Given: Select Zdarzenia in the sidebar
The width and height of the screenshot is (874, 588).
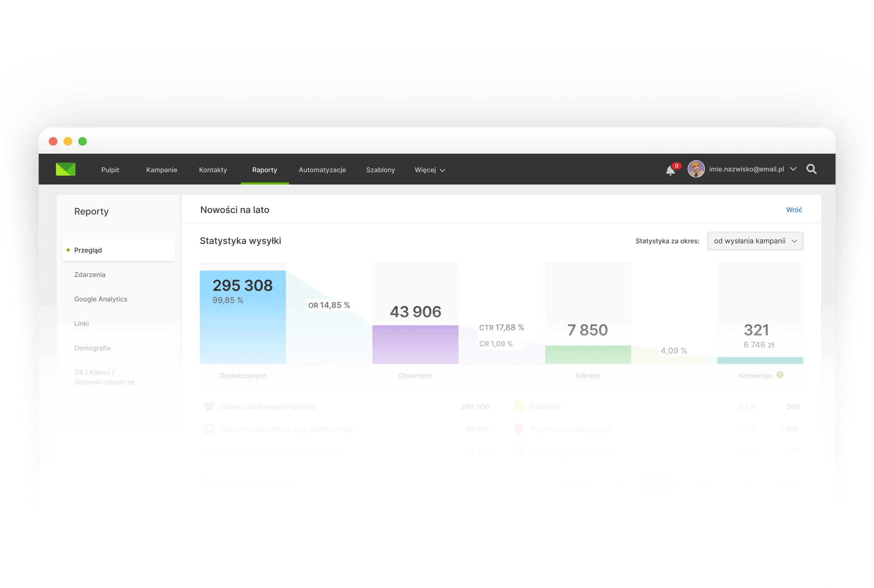Looking at the screenshot, I should click(90, 274).
